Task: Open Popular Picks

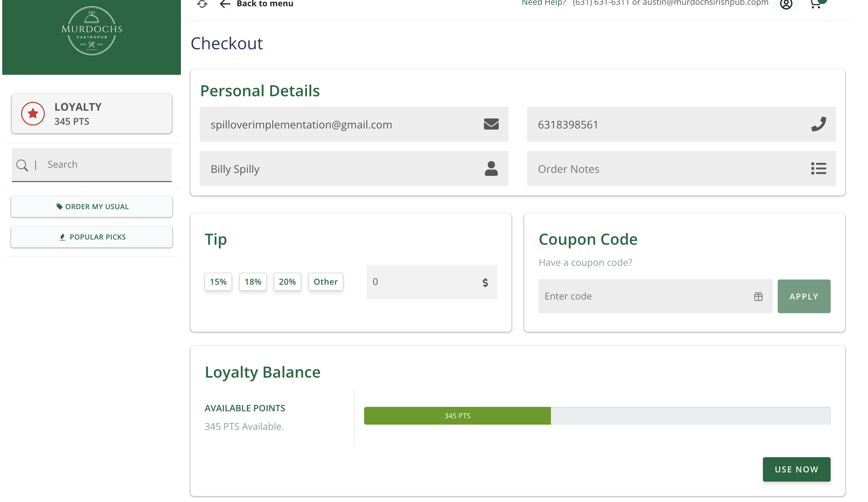Action: coord(92,237)
